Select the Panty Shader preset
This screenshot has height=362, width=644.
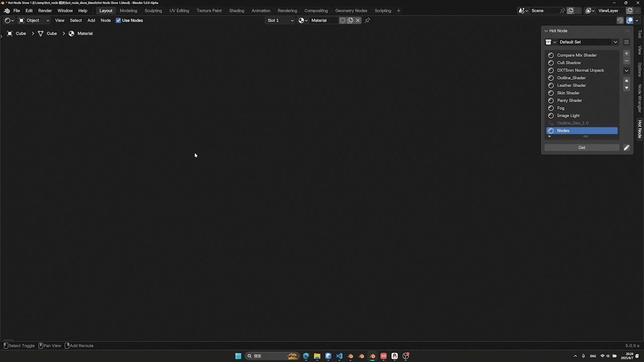(x=582, y=101)
